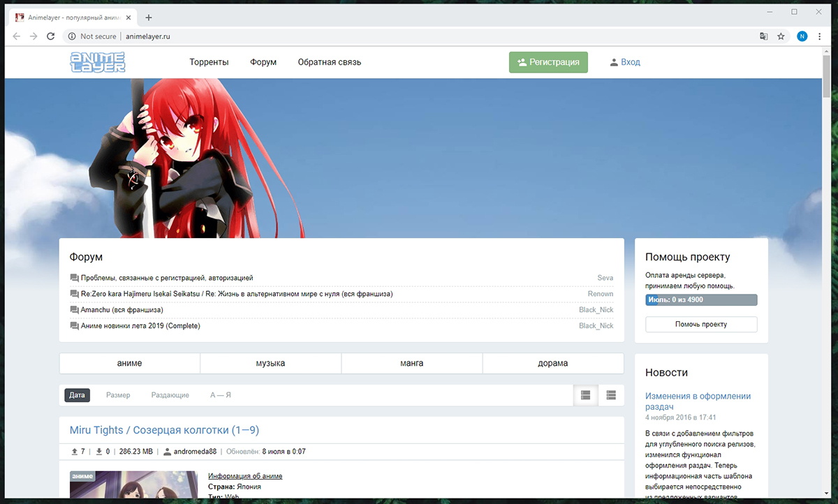Screen dimensions: 838x504
Task: Click username Renown in forum list
Action: pos(601,294)
